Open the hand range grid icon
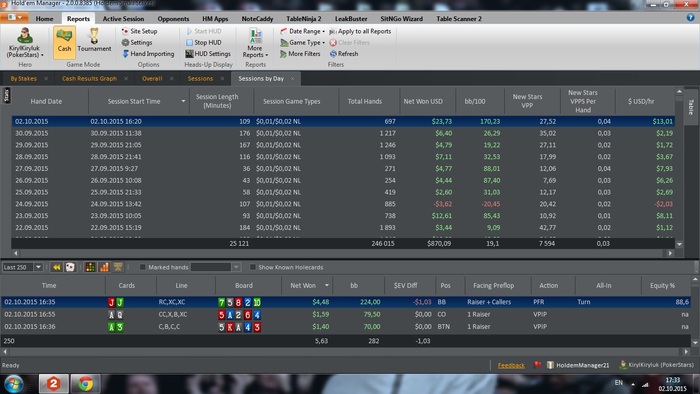The width and height of the screenshot is (700, 394). [90, 267]
